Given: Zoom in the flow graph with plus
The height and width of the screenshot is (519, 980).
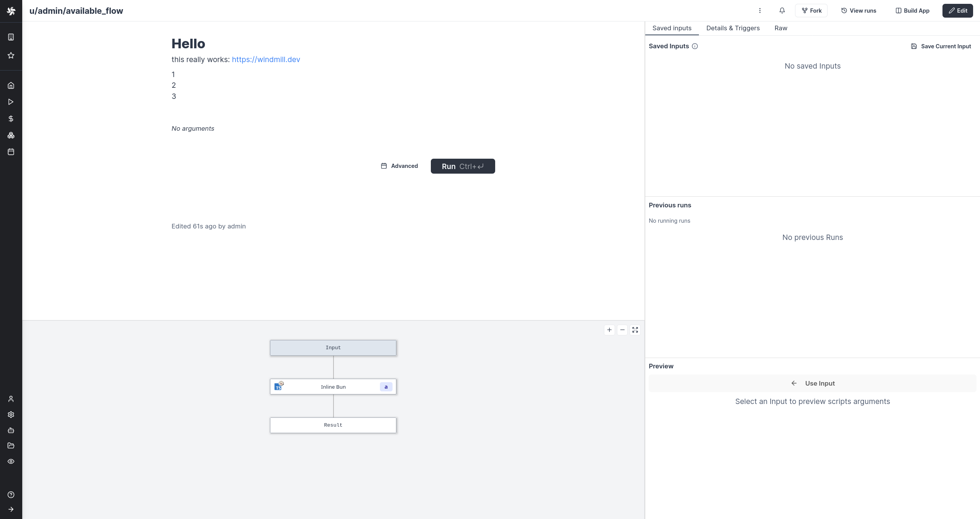Looking at the screenshot, I should 609,330.
